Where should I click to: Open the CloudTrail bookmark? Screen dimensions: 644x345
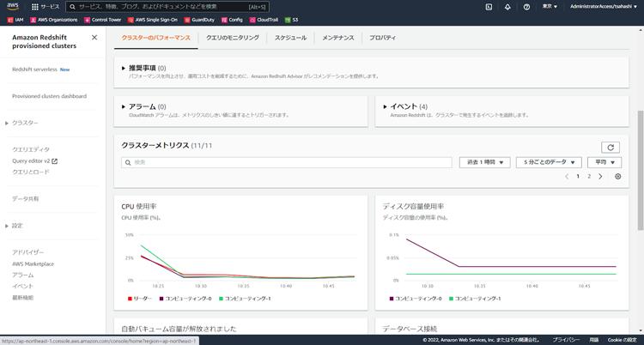[264, 20]
